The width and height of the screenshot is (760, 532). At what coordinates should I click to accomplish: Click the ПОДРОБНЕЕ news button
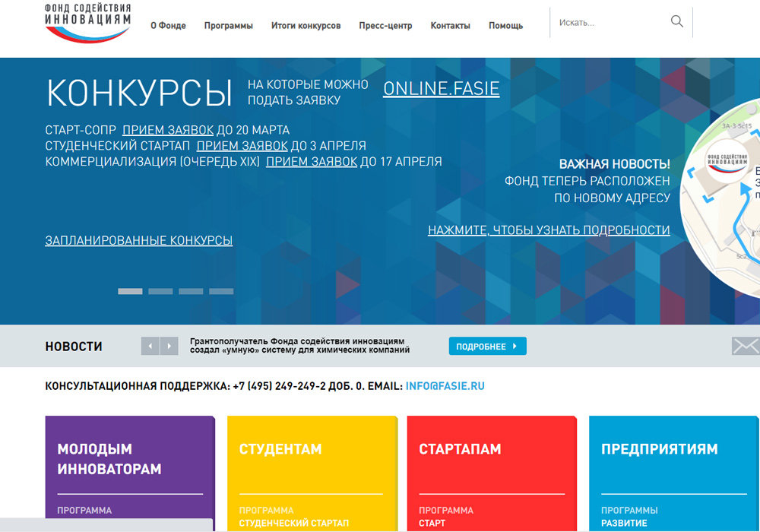(x=487, y=345)
